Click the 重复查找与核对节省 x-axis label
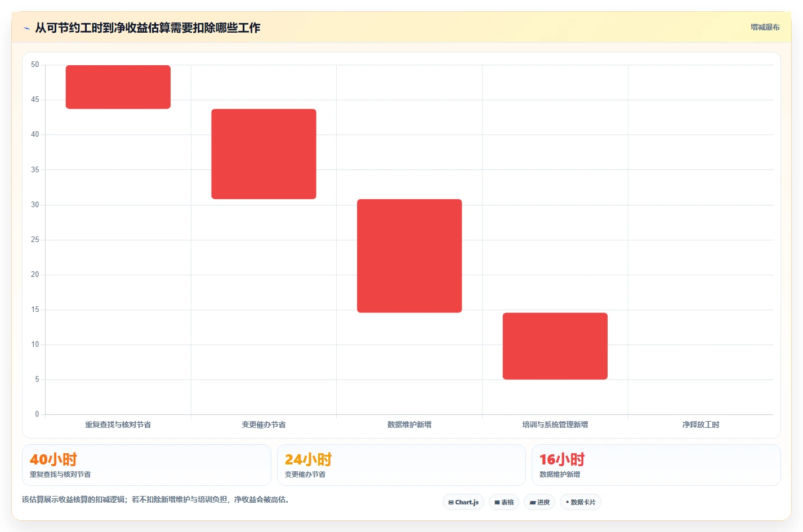Image resolution: width=803 pixels, height=532 pixels. point(118,424)
